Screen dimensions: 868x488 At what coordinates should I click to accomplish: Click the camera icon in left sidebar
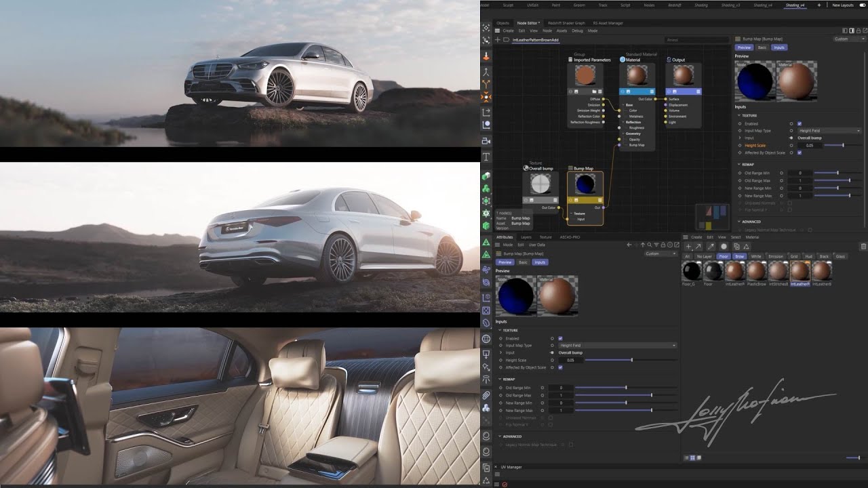click(486, 141)
